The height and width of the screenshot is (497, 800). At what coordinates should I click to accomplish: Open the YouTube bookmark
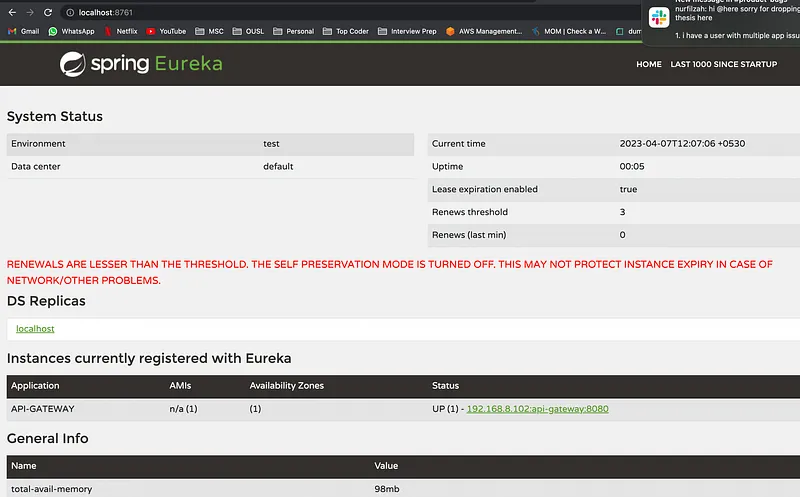coord(166,31)
